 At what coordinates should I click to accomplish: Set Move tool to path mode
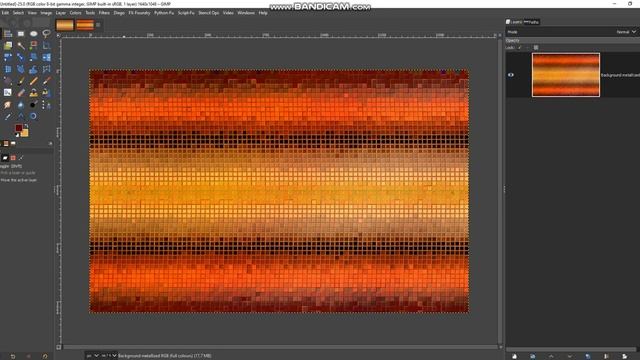21,158
